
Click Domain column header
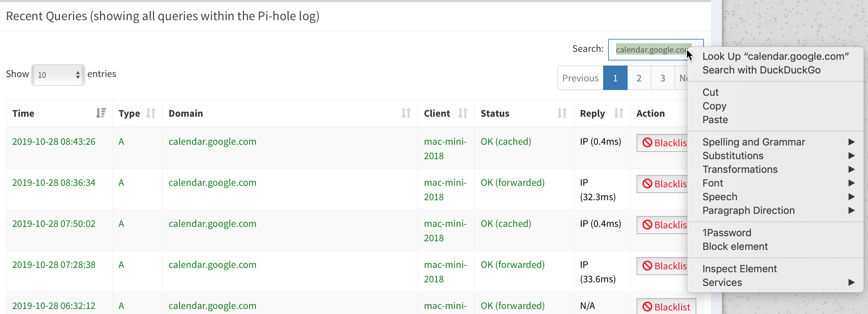pyautogui.click(x=290, y=113)
